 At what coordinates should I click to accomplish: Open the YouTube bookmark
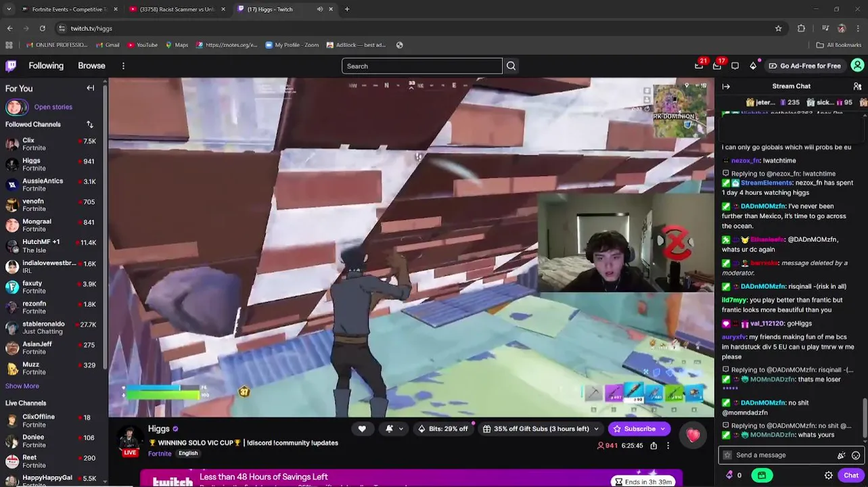coord(143,45)
